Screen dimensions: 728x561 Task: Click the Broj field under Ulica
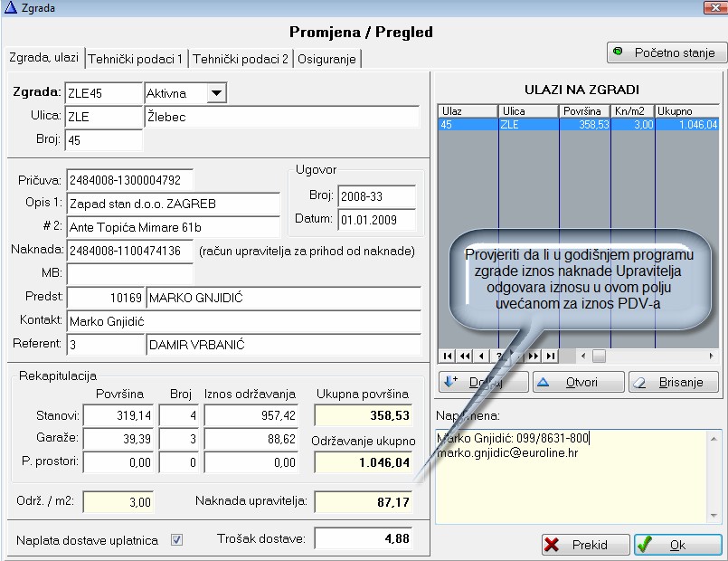coord(103,139)
